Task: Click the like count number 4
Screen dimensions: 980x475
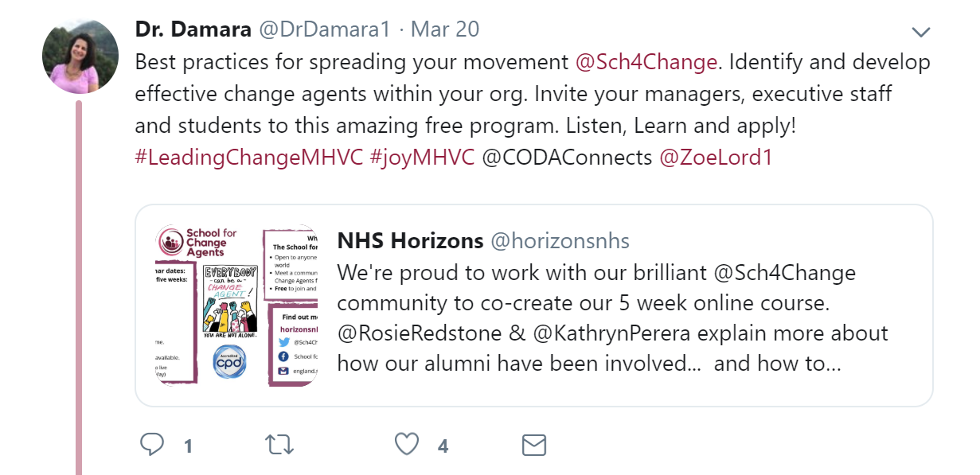Action: click(x=443, y=446)
